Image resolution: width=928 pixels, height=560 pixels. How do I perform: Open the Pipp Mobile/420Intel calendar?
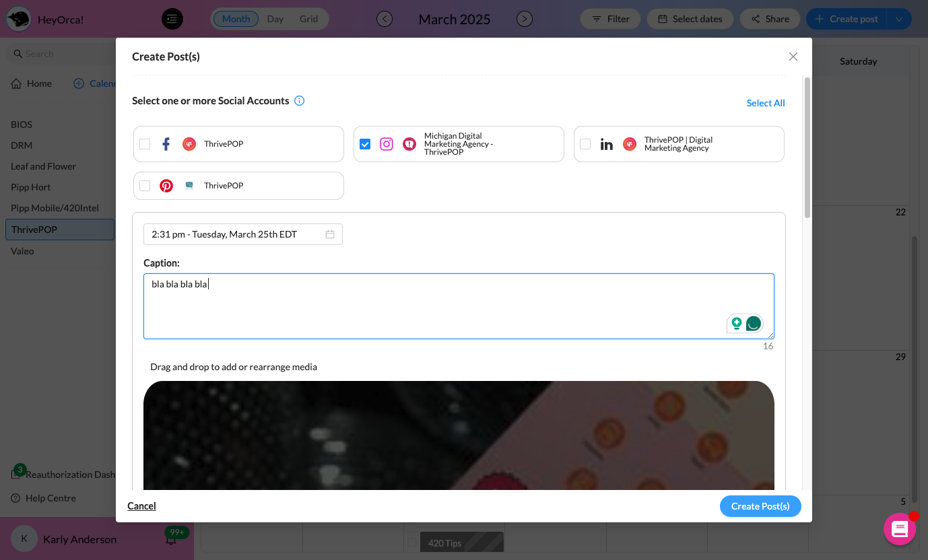coord(55,208)
